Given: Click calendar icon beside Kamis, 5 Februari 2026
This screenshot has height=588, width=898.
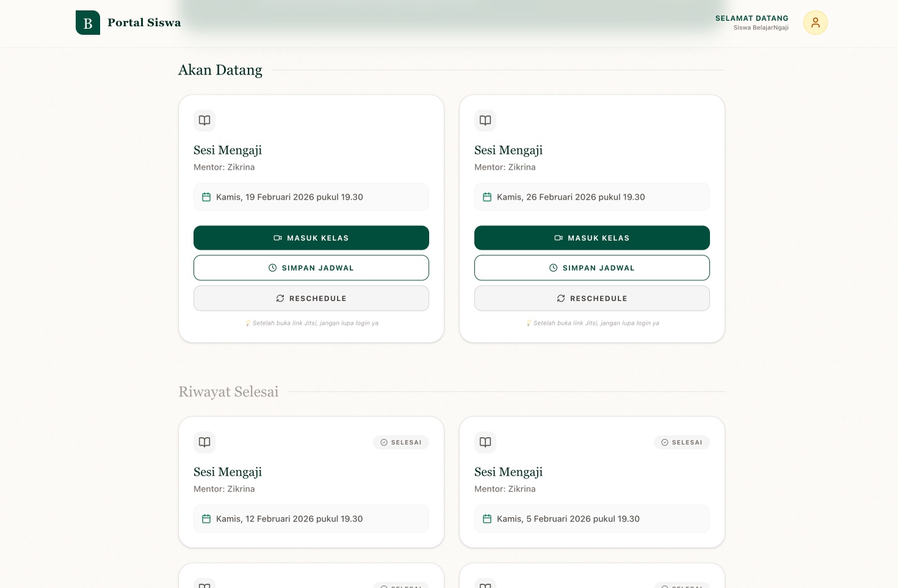Looking at the screenshot, I should point(487,519).
